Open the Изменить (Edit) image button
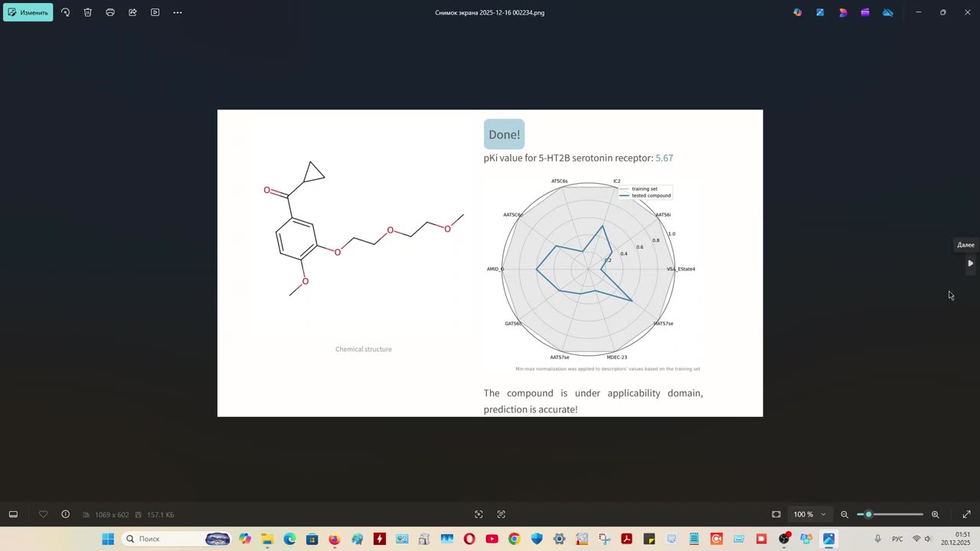Image resolution: width=980 pixels, height=551 pixels. click(x=28, y=12)
